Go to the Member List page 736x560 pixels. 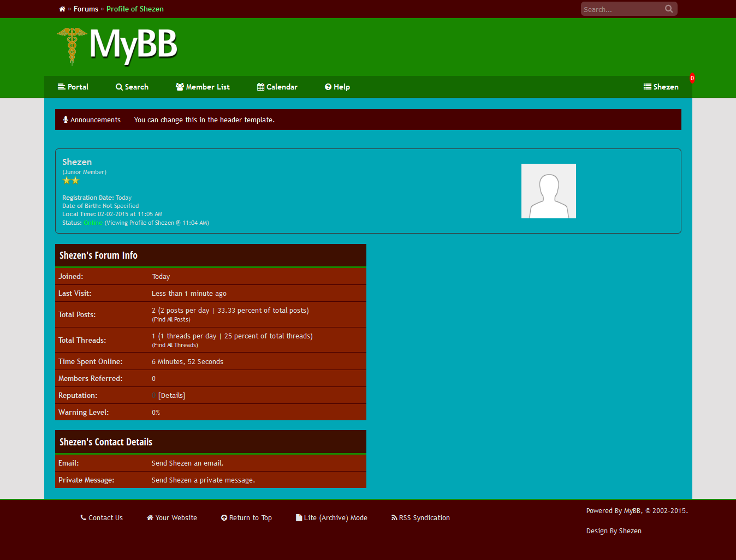point(203,87)
